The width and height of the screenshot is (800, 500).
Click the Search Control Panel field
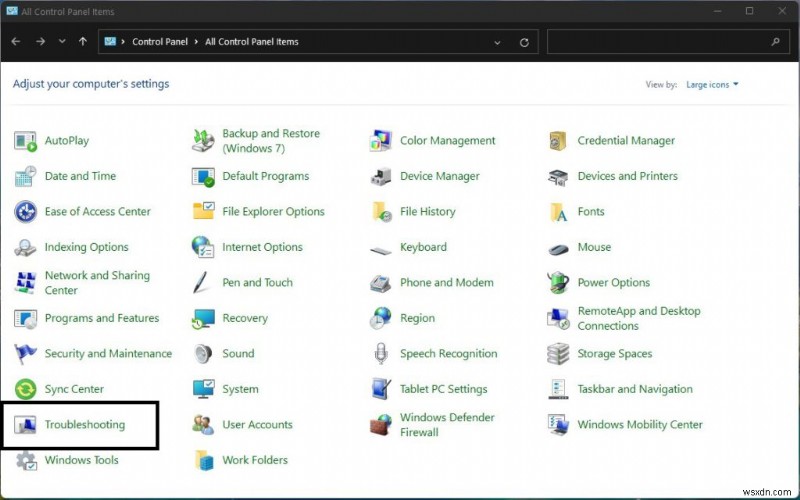(x=667, y=42)
